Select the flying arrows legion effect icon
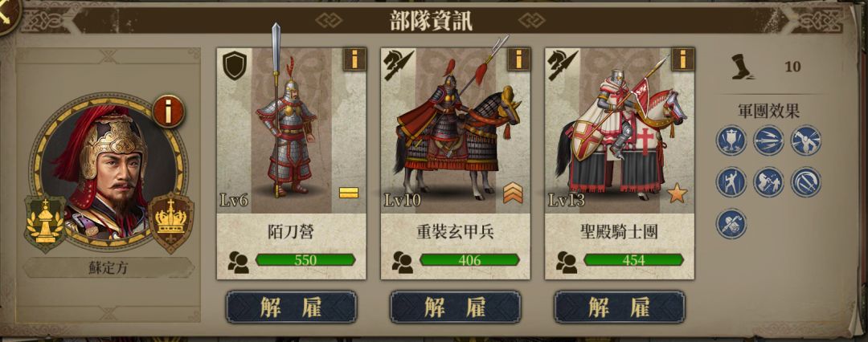The width and height of the screenshot is (868, 342). click(768, 140)
